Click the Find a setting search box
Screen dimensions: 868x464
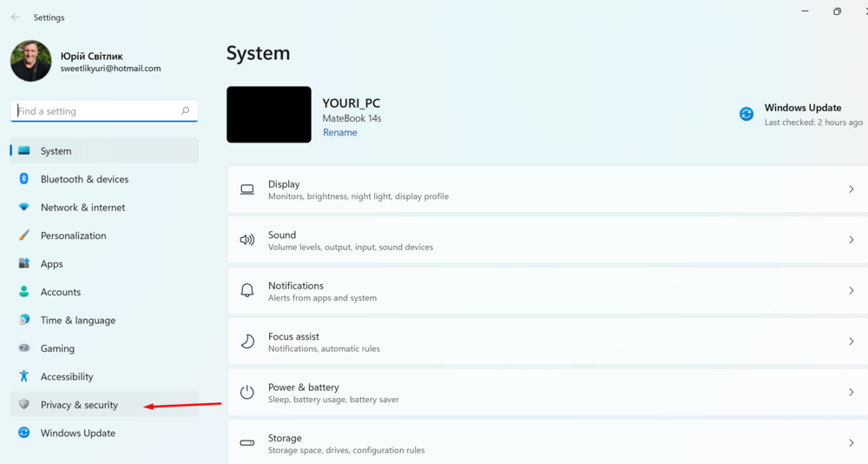[x=95, y=111]
